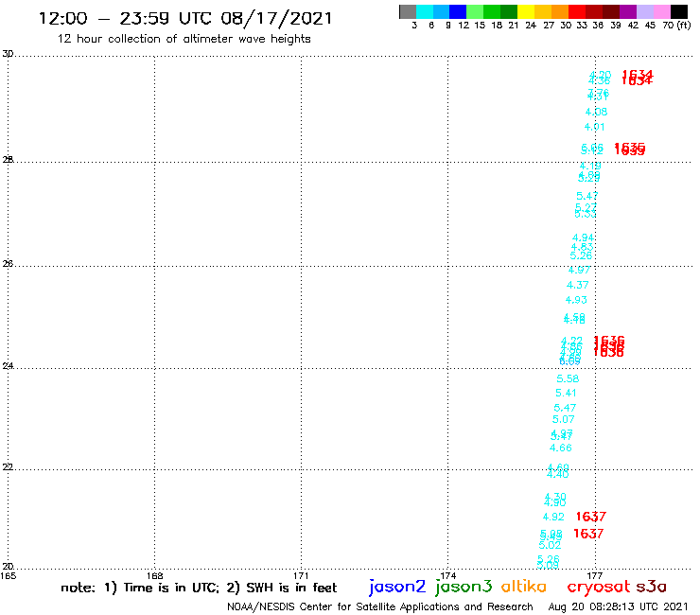Viewport: 700px width, 615px height.
Task: Click the s3a satellite legend label
Action: 651,587
